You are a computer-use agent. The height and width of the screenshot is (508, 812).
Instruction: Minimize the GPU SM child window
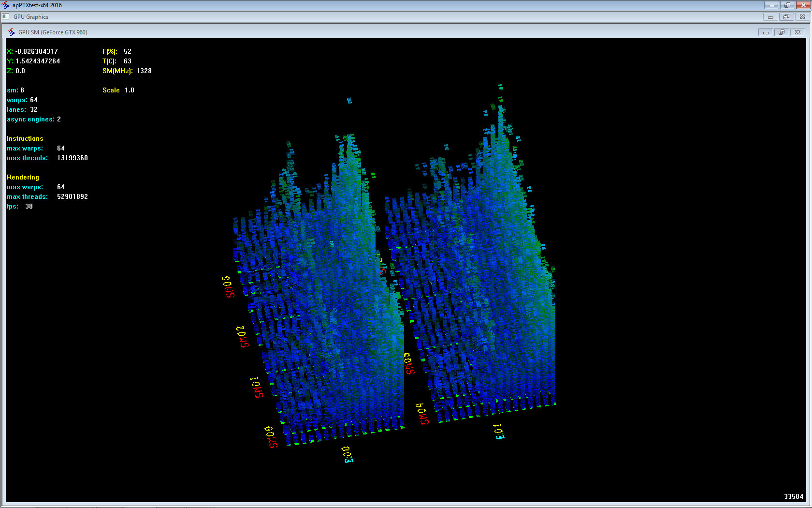(766, 32)
